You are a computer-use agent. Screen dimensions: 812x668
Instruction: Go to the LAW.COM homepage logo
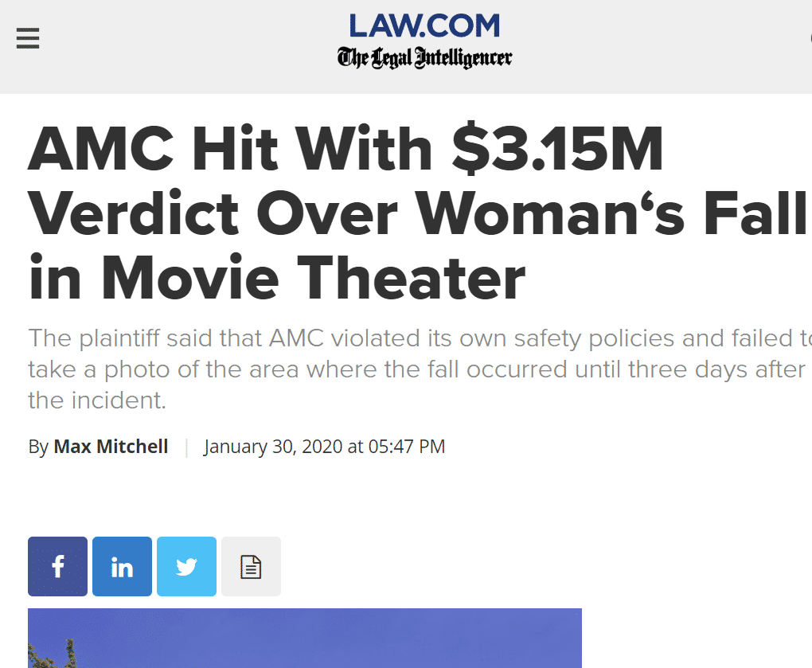coord(424,25)
